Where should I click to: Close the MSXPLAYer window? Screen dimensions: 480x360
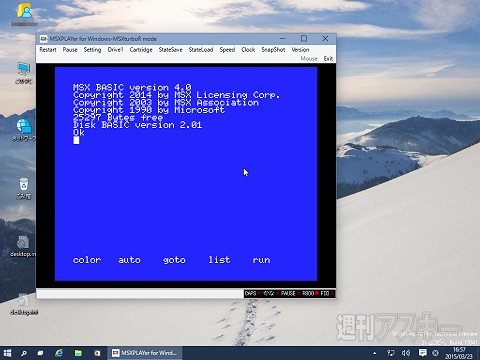[x=325, y=39]
